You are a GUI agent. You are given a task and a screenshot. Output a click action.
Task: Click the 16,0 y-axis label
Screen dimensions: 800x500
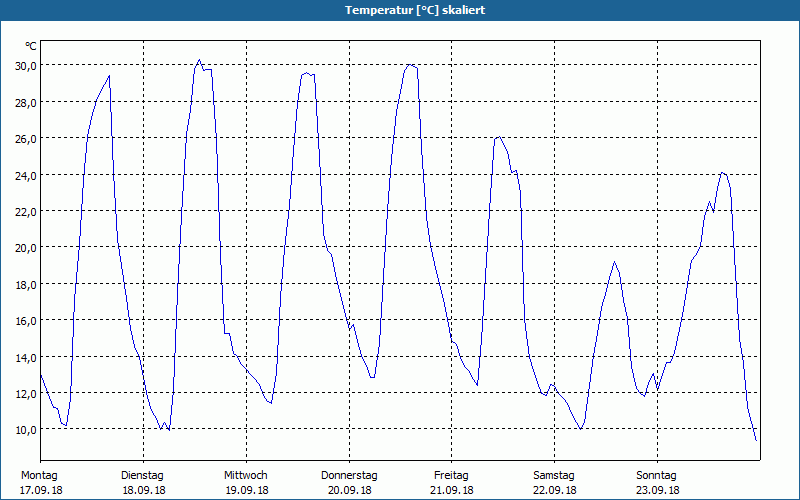click(26, 320)
